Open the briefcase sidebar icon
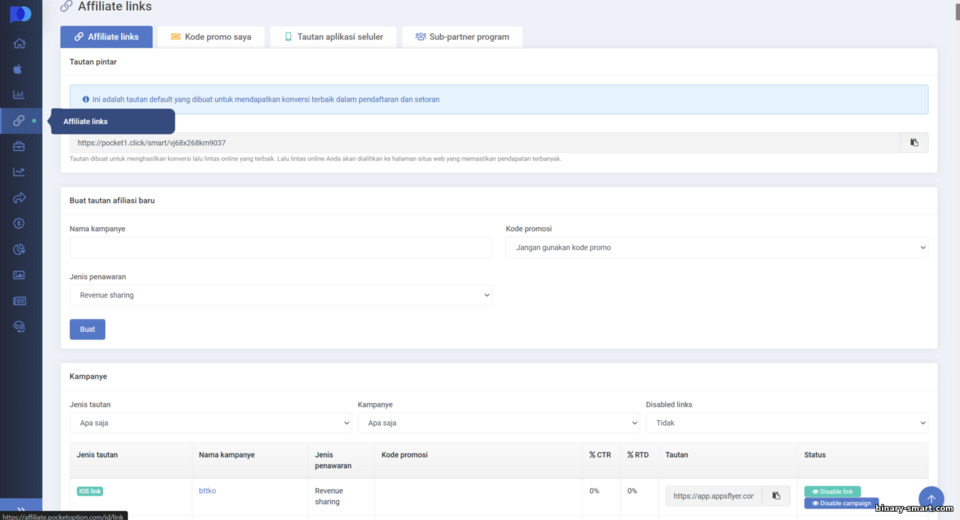The image size is (960, 520). 19,146
